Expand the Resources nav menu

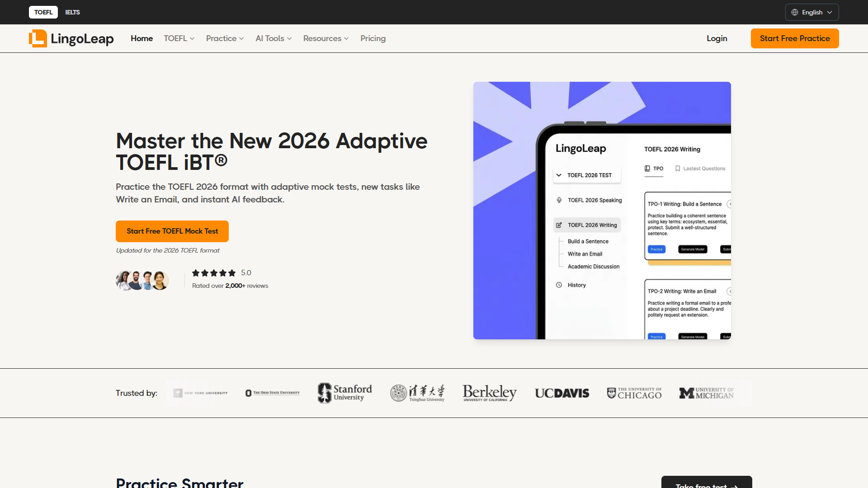pos(326,38)
